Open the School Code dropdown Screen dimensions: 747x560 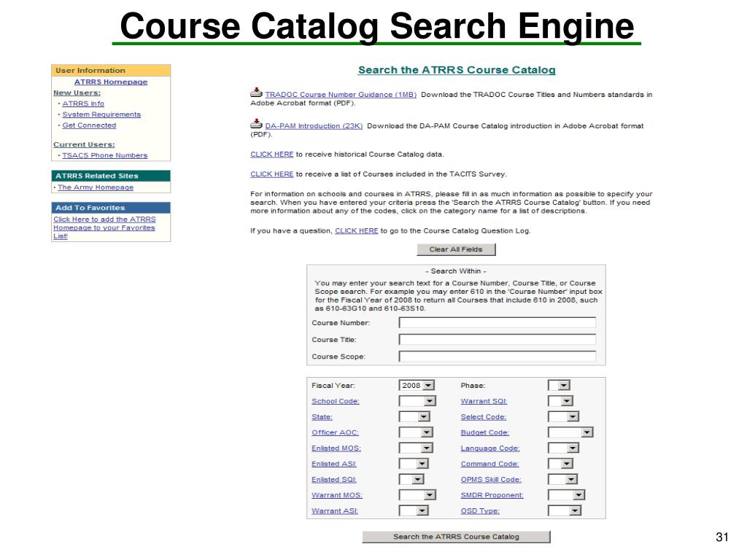[x=417, y=402]
